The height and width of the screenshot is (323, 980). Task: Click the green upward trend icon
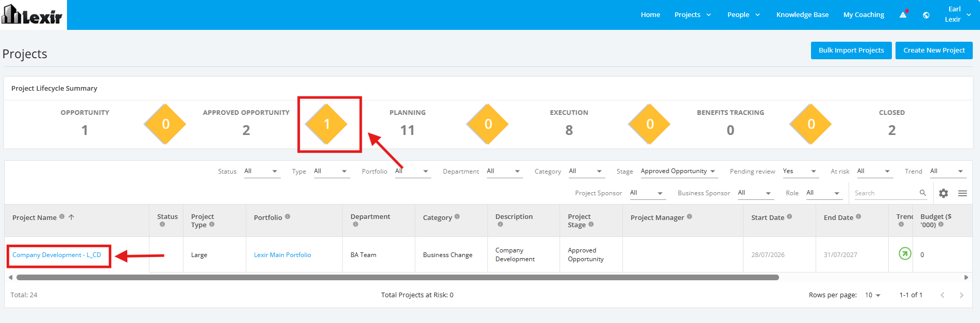click(x=905, y=253)
